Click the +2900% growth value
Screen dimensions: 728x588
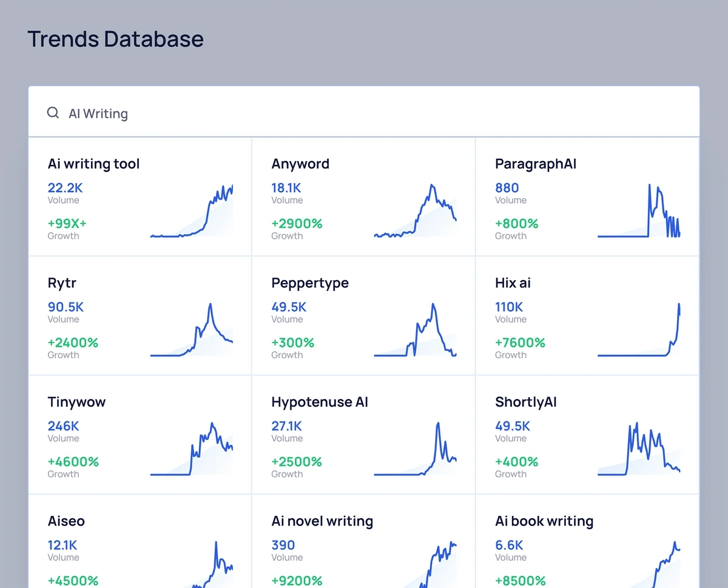pyautogui.click(x=297, y=224)
